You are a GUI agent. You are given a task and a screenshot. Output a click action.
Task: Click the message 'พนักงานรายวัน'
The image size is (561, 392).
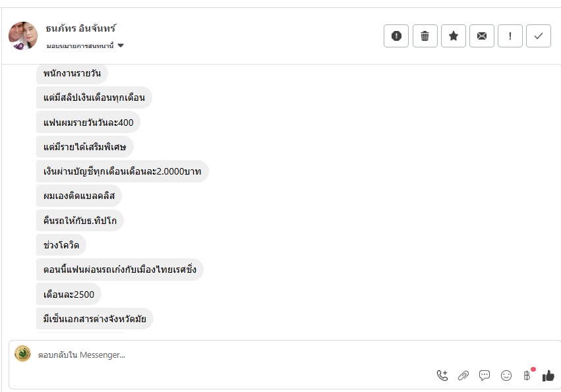[x=72, y=73]
